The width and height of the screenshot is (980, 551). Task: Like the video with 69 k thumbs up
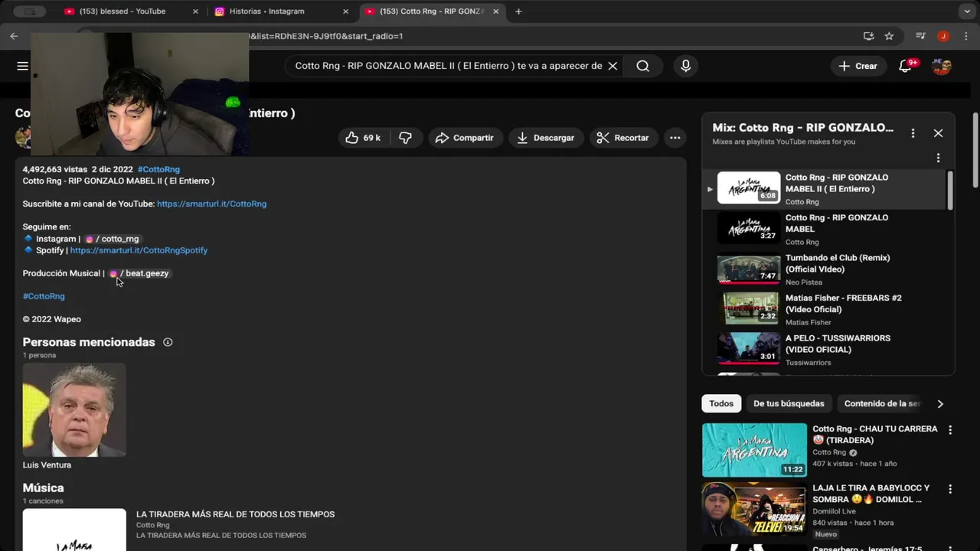point(364,138)
